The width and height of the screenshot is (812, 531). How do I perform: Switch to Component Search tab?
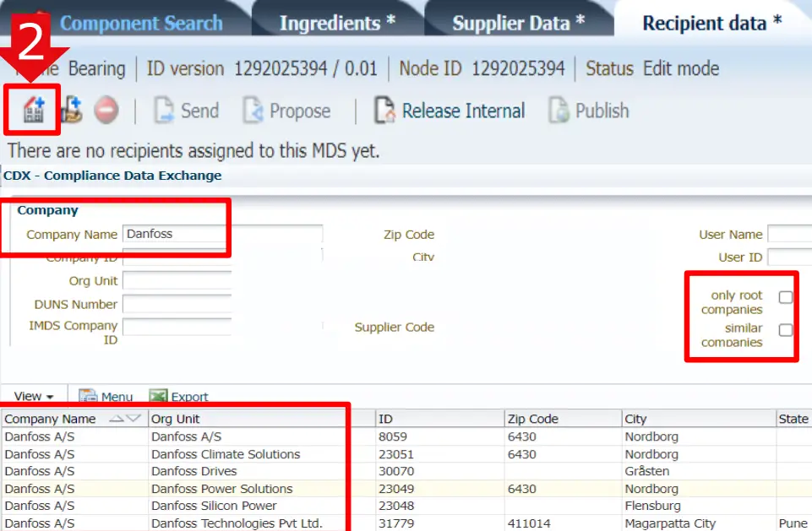(x=141, y=23)
